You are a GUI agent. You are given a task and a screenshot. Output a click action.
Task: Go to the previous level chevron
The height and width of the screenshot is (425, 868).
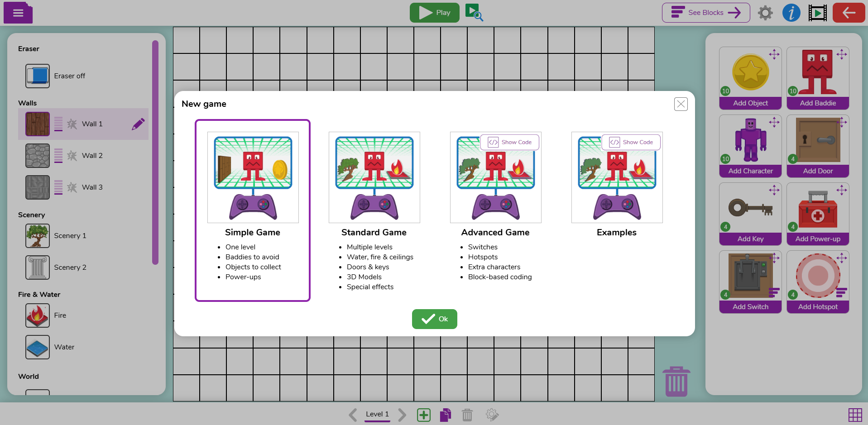click(x=353, y=415)
